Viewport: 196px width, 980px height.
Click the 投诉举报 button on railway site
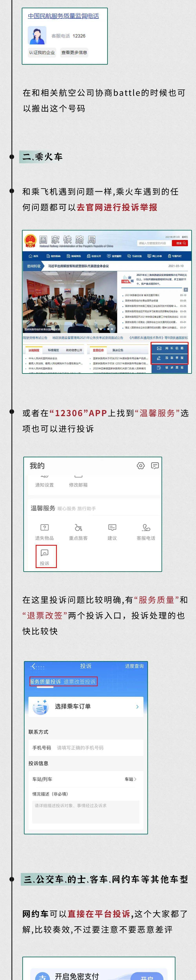pos(170,358)
